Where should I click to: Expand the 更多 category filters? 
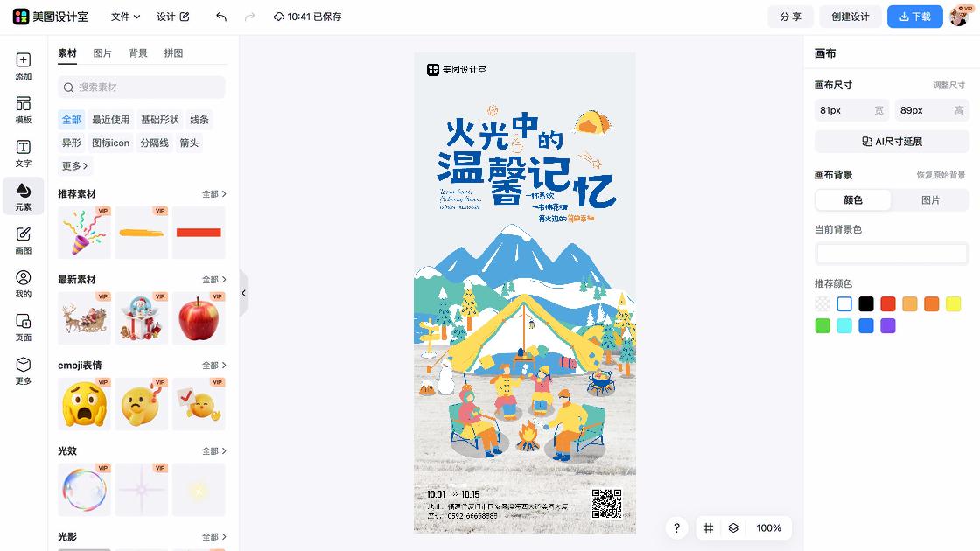(x=74, y=165)
